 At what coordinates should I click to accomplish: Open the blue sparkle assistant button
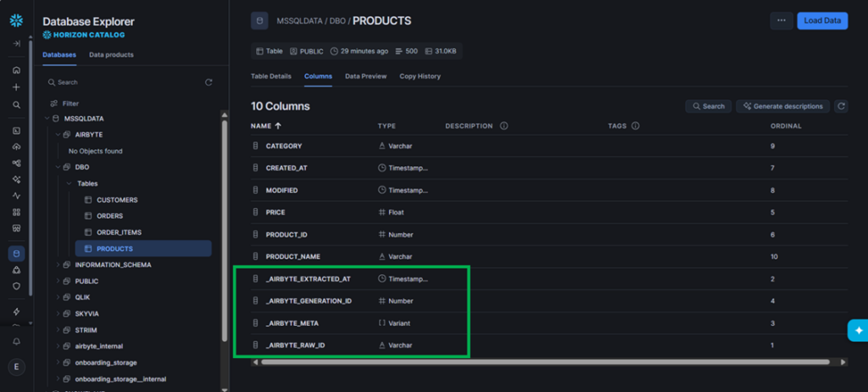point(859,330)
